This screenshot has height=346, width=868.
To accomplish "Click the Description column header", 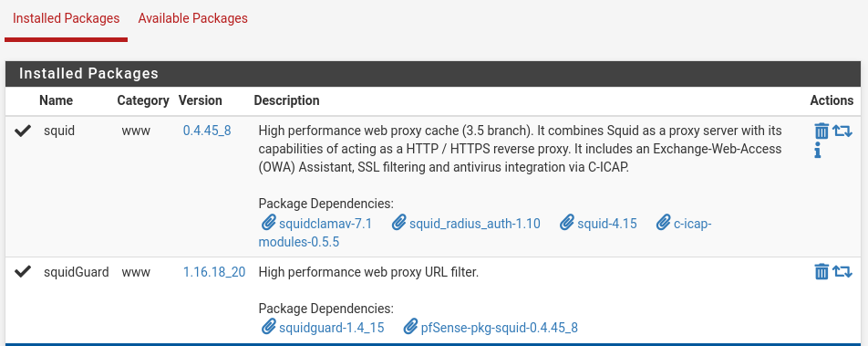I will 286,100.
